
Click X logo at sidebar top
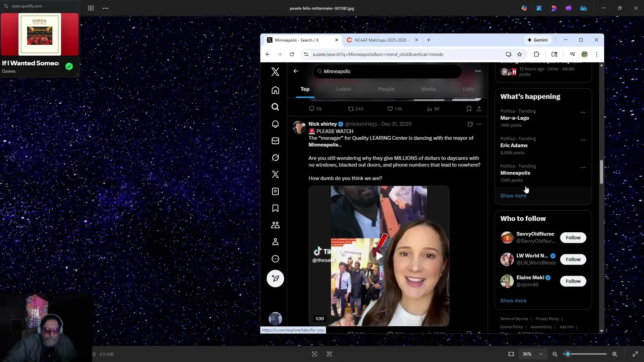275,72
